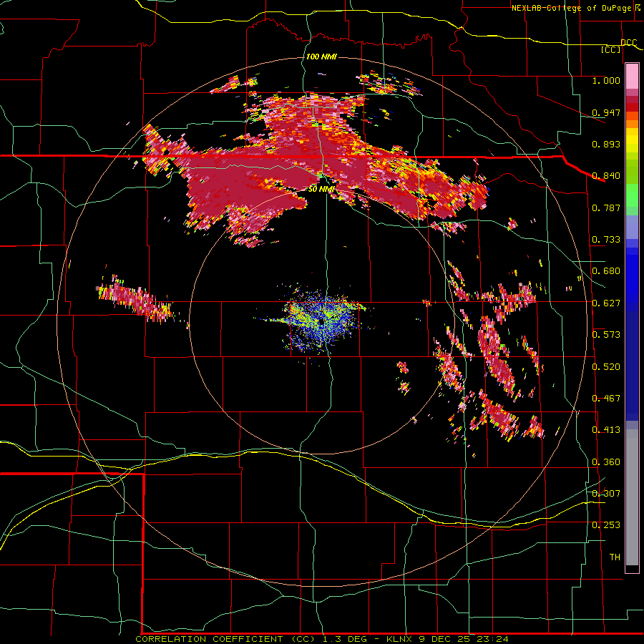Select the 1.000 value on the scale
Image resolution: width=644 pixels, height=644 pixels.
(x=606, y=80)
